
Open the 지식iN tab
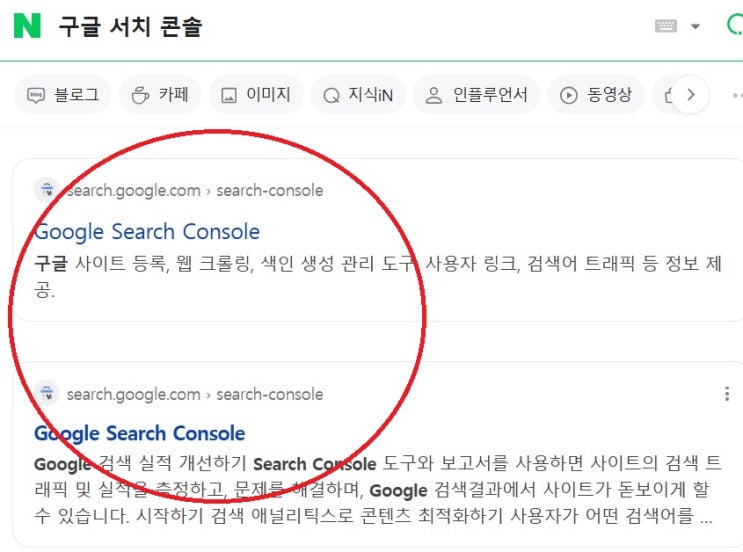pyautogui.click(x=358, y=95)
